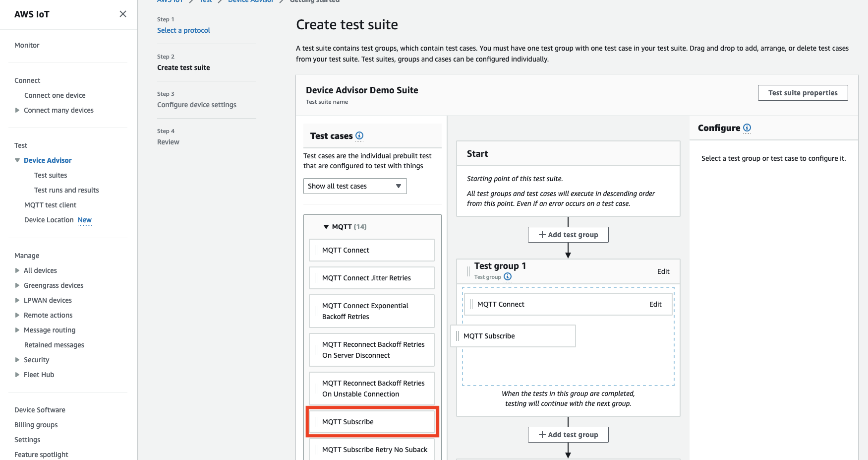Click Edit on MQTT Connect in Test group 1
The width and height of the screenshot is (868, 460).
pos(655,304)
